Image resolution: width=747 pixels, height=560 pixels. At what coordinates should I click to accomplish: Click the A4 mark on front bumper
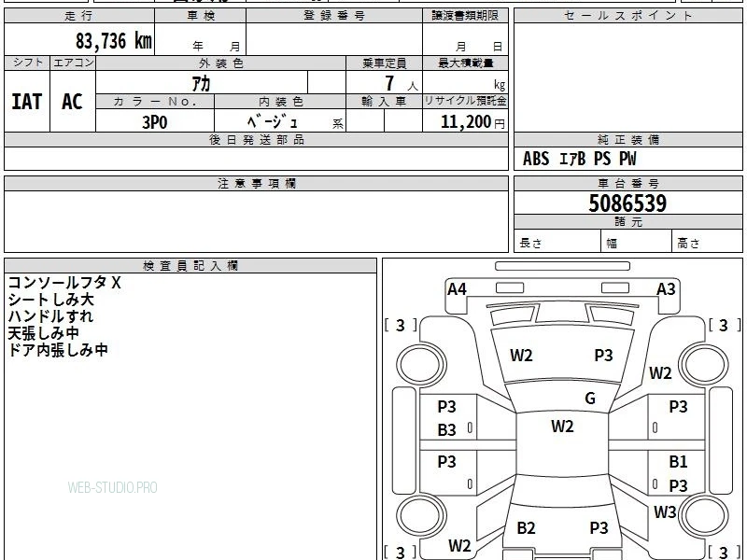(x=457, y=289)
